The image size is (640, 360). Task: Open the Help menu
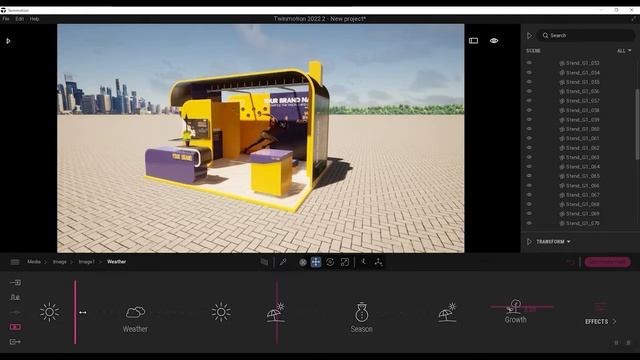[34, 19]
